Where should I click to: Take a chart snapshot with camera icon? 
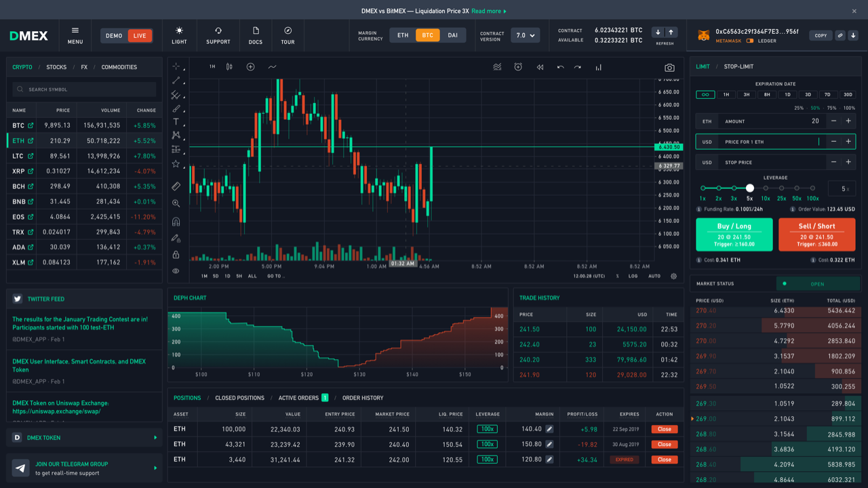669,67
